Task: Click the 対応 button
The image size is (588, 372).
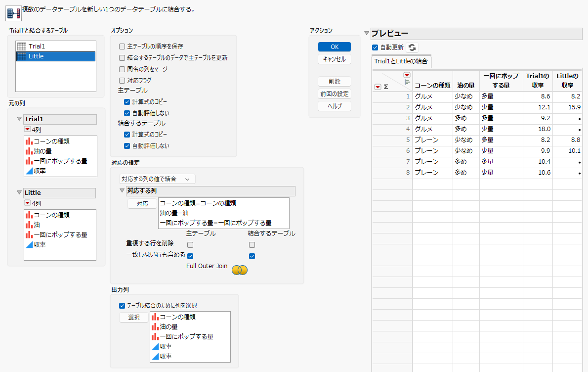Action: coord(142,204)
